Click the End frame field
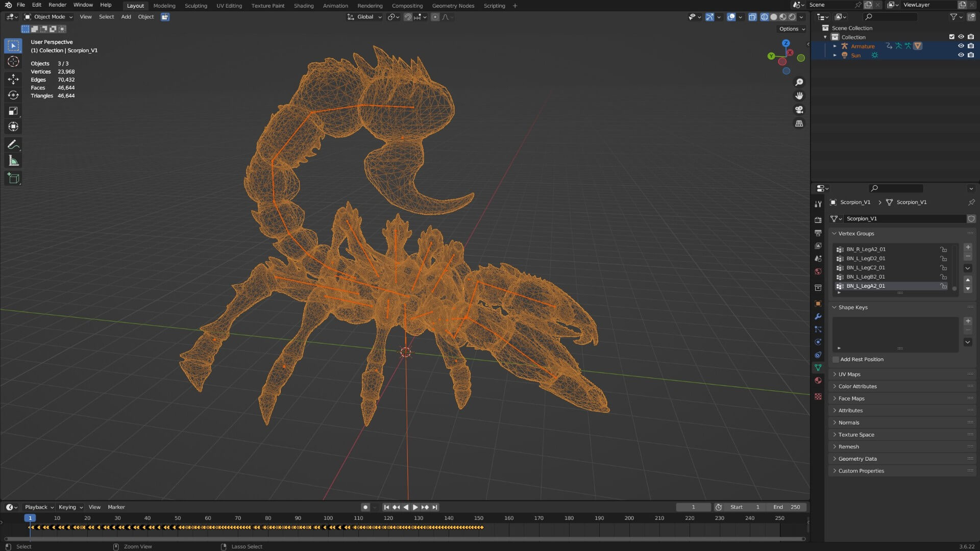Viewport: 980px width, 551px height. pyautogui.click(x=787, y=507)
